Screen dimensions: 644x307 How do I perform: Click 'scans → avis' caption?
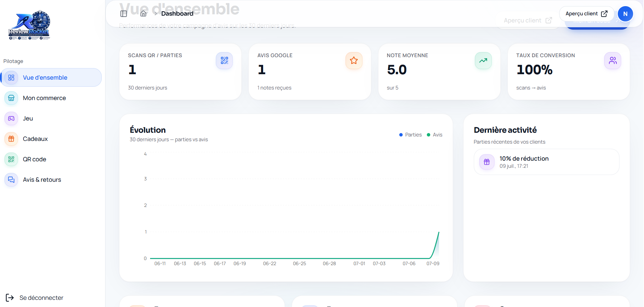[531, 88]
